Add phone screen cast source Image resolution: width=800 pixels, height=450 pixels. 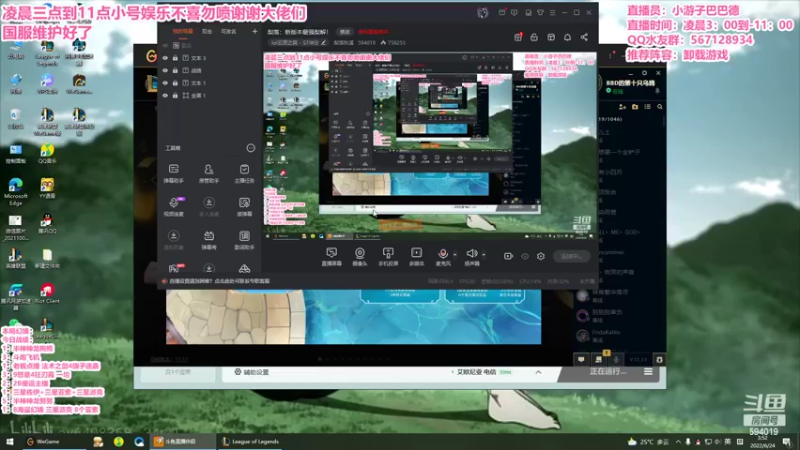click(x=388, y=257)
